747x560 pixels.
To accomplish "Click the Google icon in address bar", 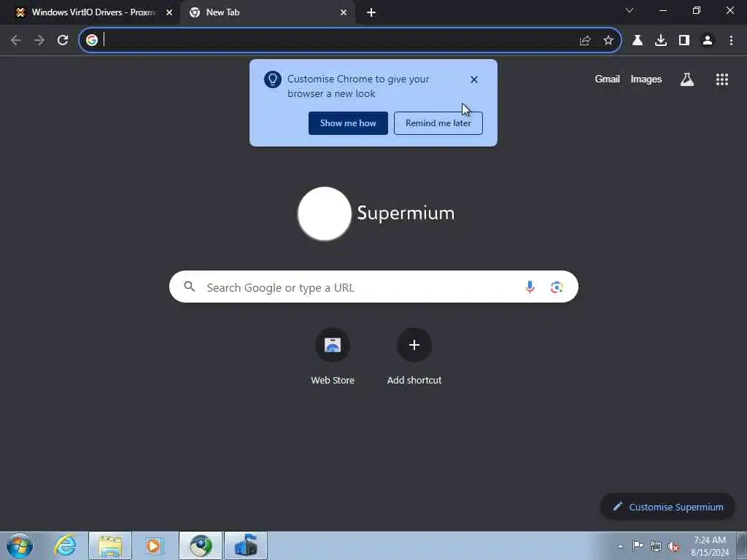I will [x=92, y=40].
